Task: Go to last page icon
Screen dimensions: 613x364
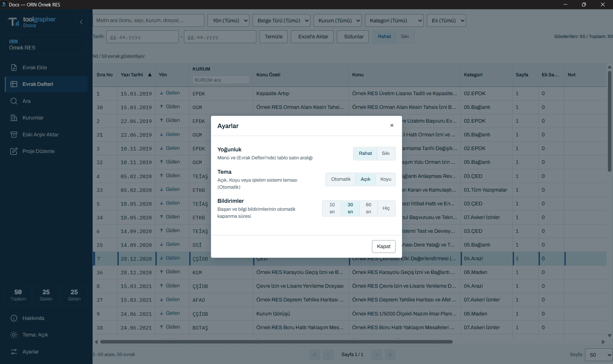Action: [x=390, y=355]
